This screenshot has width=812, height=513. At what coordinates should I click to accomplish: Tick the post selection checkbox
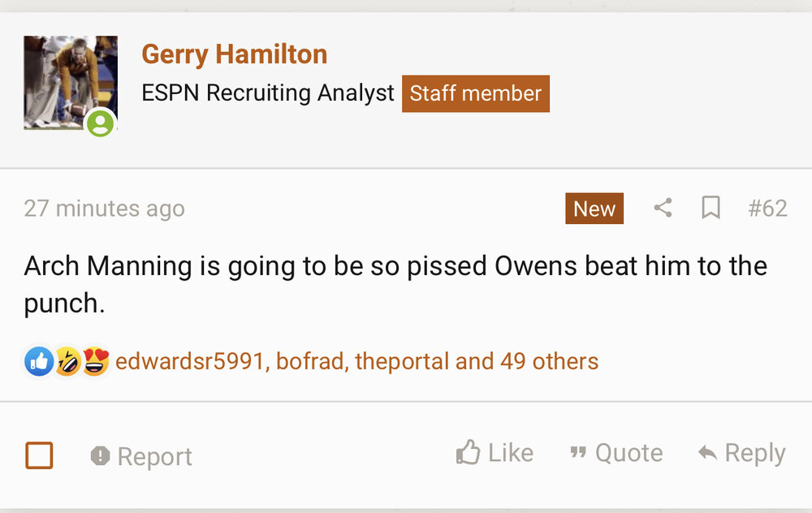point(39,455)
